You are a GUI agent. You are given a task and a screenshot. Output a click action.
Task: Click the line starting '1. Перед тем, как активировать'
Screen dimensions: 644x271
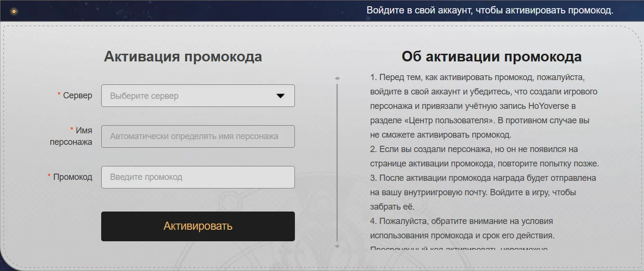pyautogui.click(x=478, y=77)
